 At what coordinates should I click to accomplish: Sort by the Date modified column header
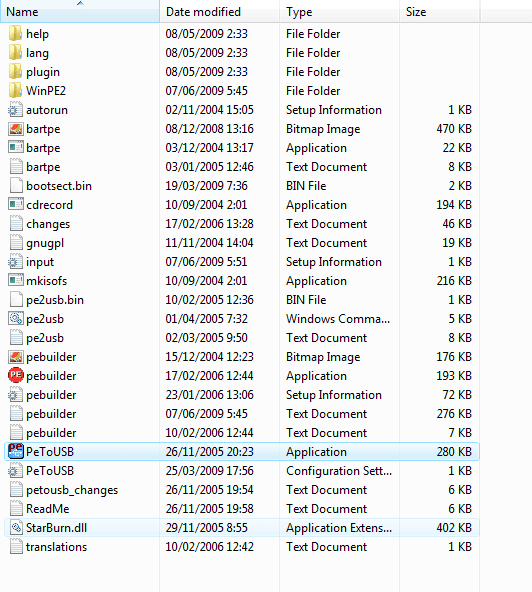click(219, 12)
